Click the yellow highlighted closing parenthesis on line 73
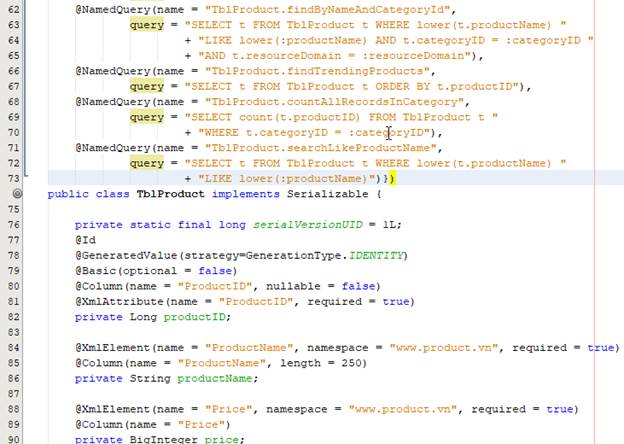Image resolution: width=624 pixels, height=444 pixels. coord(392,178)
